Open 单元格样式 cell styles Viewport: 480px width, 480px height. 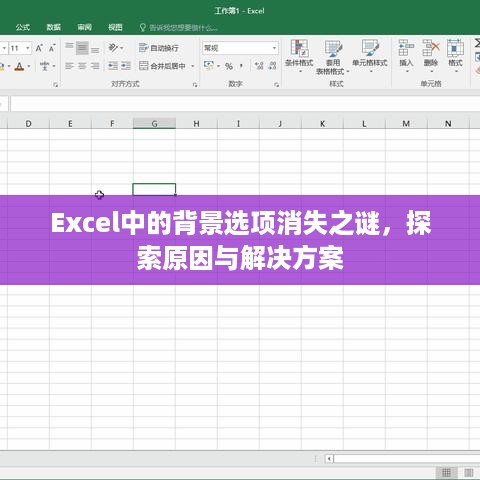pyautogui.click(x=370, y=55)
